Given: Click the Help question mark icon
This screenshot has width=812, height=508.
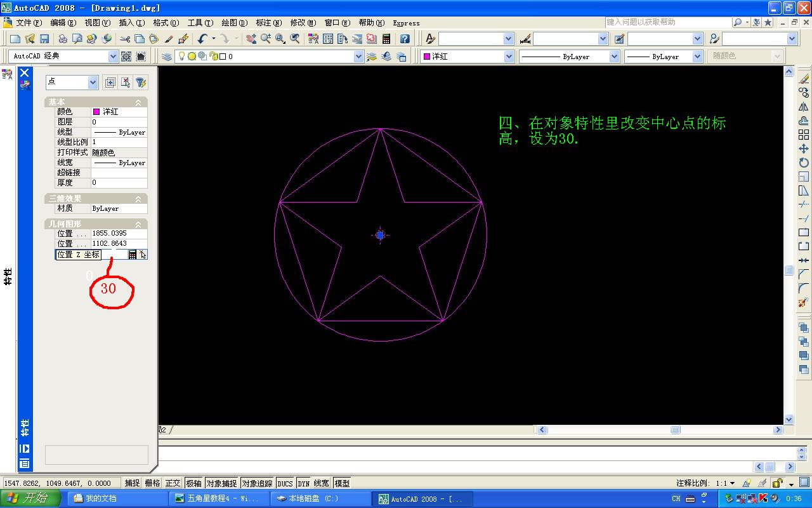Looking at the screenshot, I should 405,39.
